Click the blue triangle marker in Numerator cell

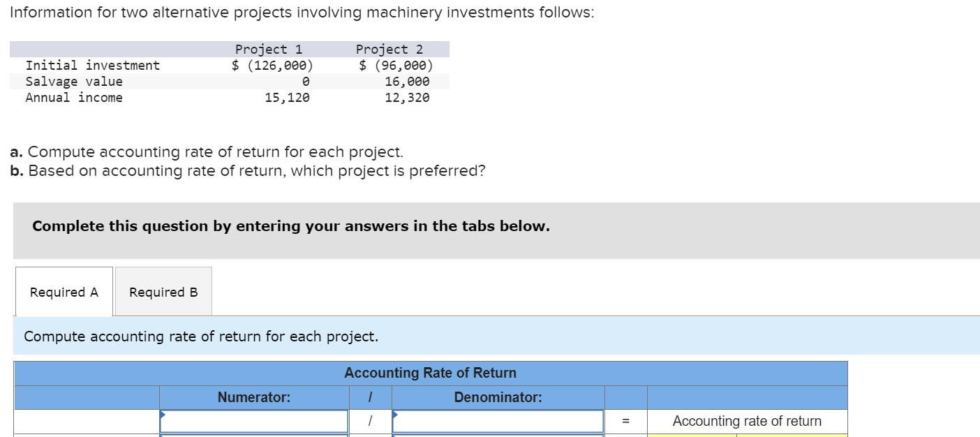[x=163, y=414]
